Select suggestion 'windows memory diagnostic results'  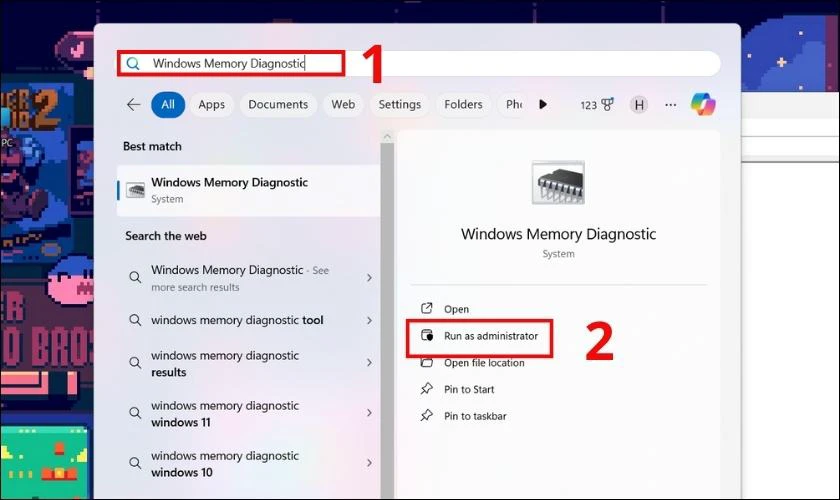pyautogui.click(x=249, y=363)
